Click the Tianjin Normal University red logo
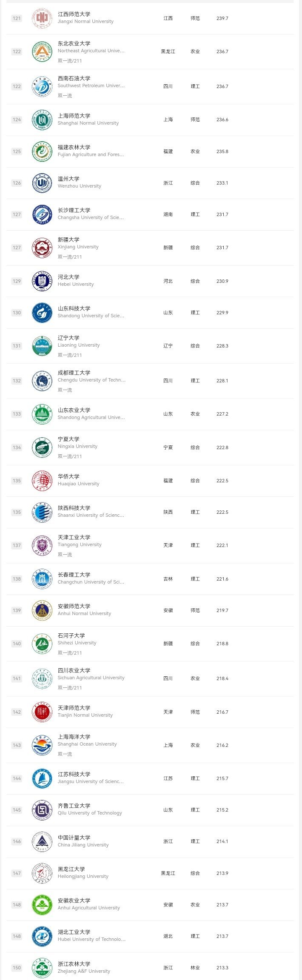Image resolution: width=302 pixels, height=980 pixels. (42, 712)
